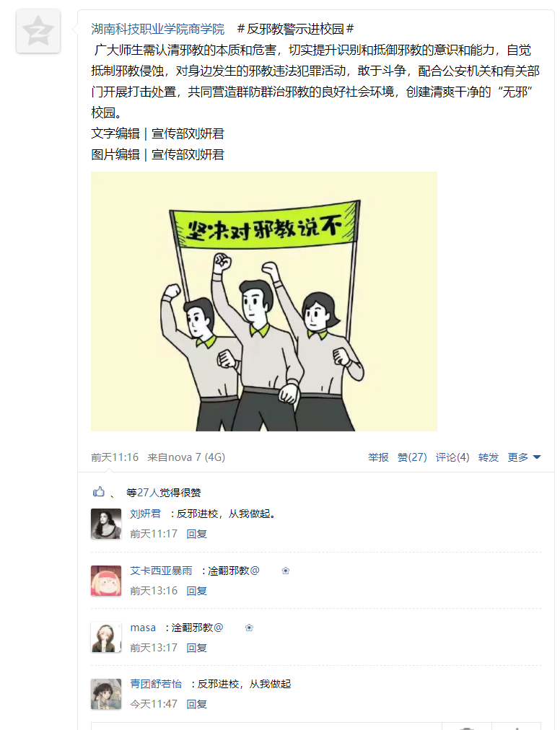
Task: Click masa's avatar image
Action: [106, 638]
